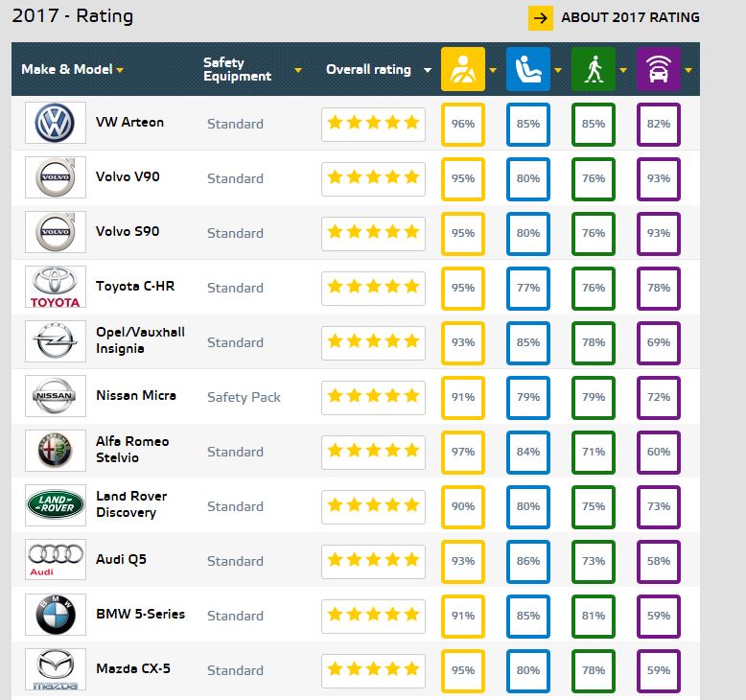Click the blue Child Occupant seat icon

[x=528, y=69]
